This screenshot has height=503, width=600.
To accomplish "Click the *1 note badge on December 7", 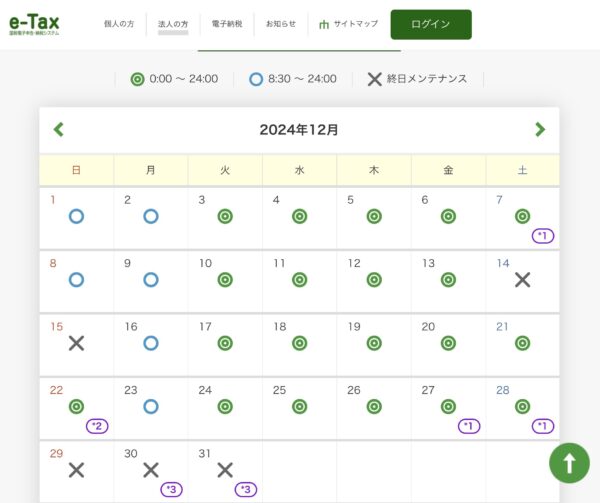I will [543, 235].
